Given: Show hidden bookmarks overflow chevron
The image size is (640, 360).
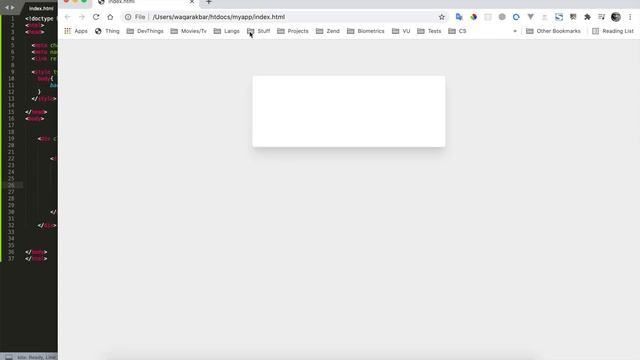Looking at the screenshot, I should point(515,31).
